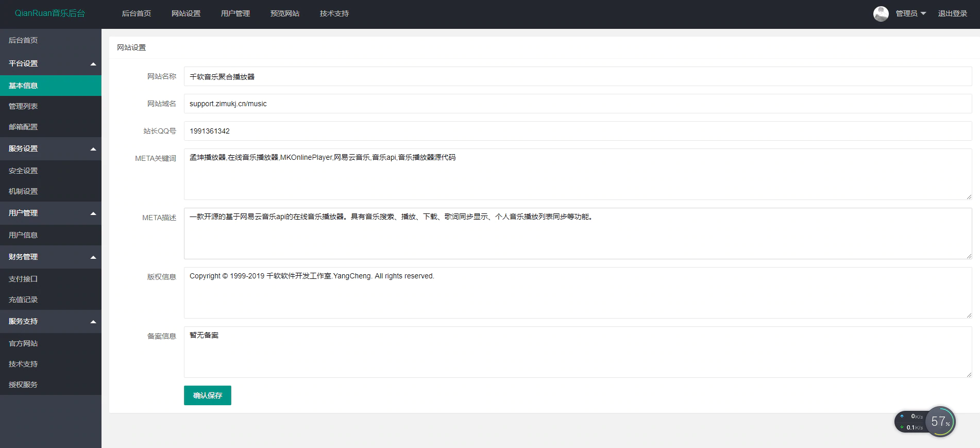Open 支付接口 in the sidebar

pos(50,279)
